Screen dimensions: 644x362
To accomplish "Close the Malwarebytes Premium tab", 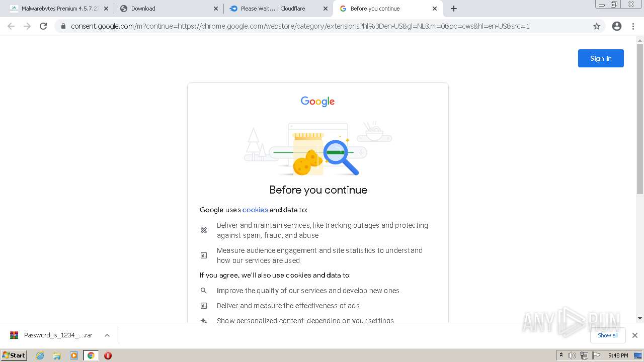I will coord(106,9).
